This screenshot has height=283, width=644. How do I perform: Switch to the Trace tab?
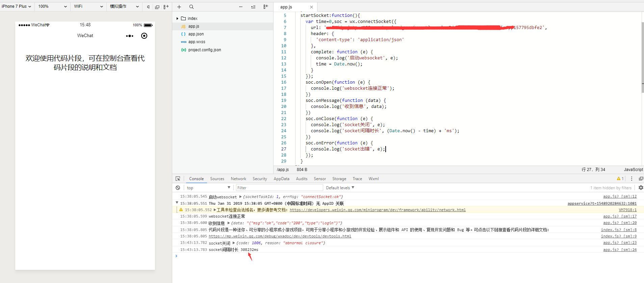point(357,179)
